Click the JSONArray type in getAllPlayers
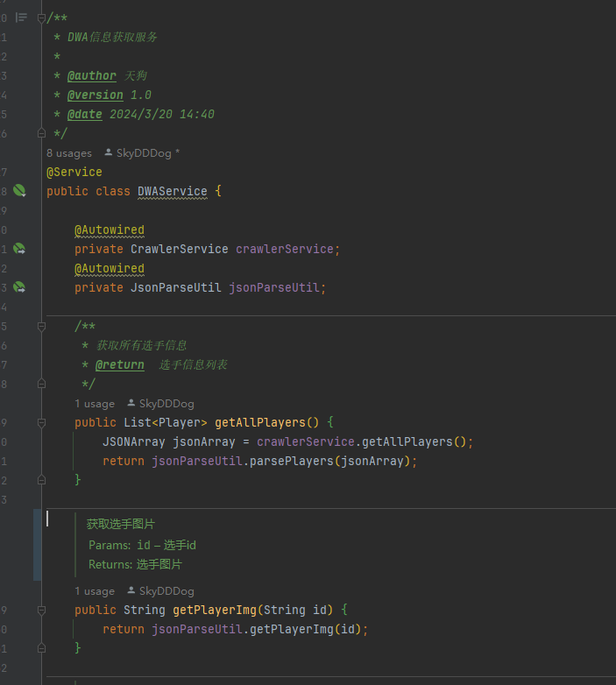This screenshot has width=616, height=685. (134, 441)
